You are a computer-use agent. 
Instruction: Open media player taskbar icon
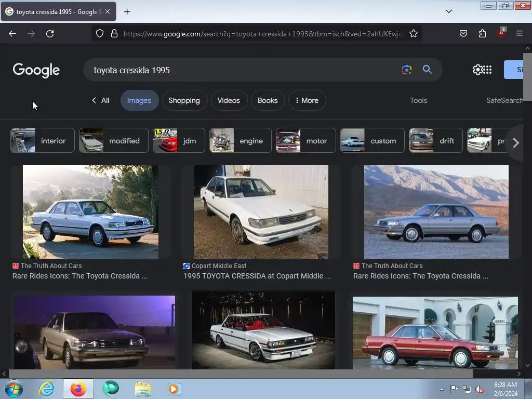coord(175,389)
